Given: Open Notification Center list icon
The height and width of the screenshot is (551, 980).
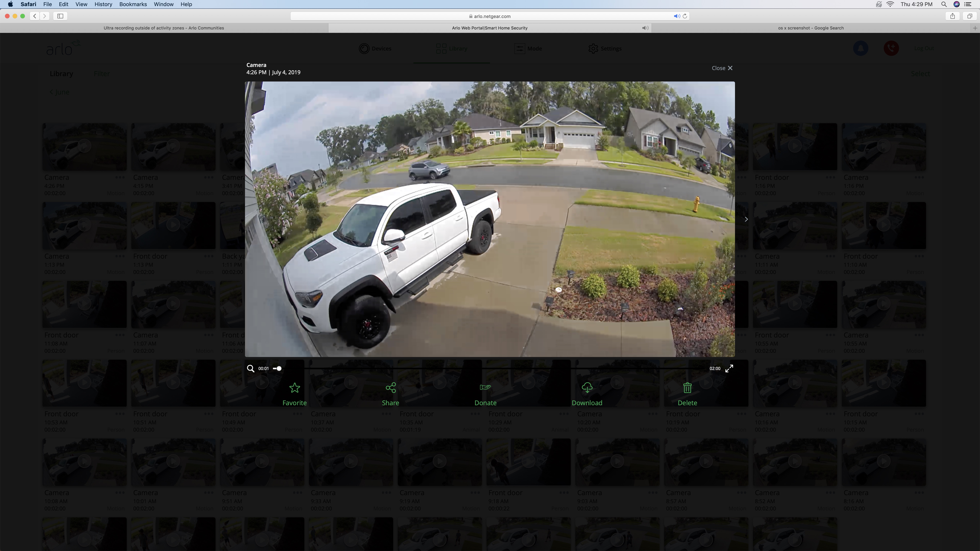Looking at the screenshot, I should 968,4.
